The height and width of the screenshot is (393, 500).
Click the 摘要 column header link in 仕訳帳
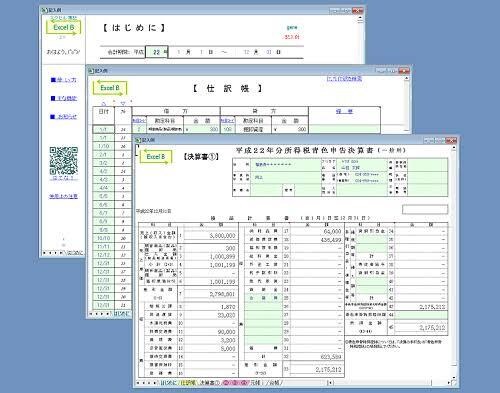344,111
